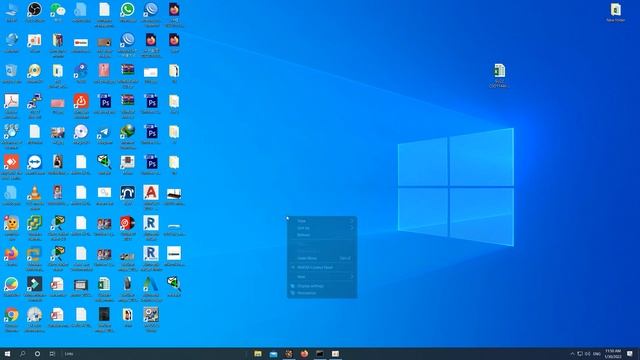Launch VLC media player cone icon
640x360 pixels.
click(x=35, y=193)
